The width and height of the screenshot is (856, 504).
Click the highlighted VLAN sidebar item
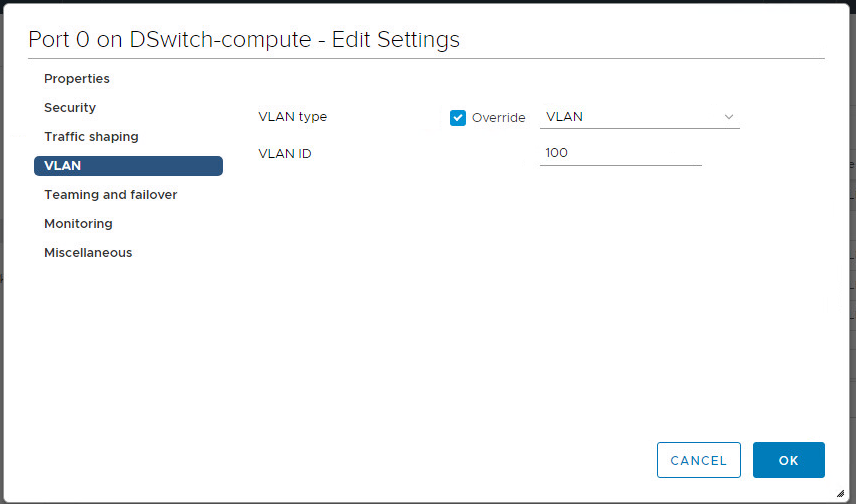128,166
